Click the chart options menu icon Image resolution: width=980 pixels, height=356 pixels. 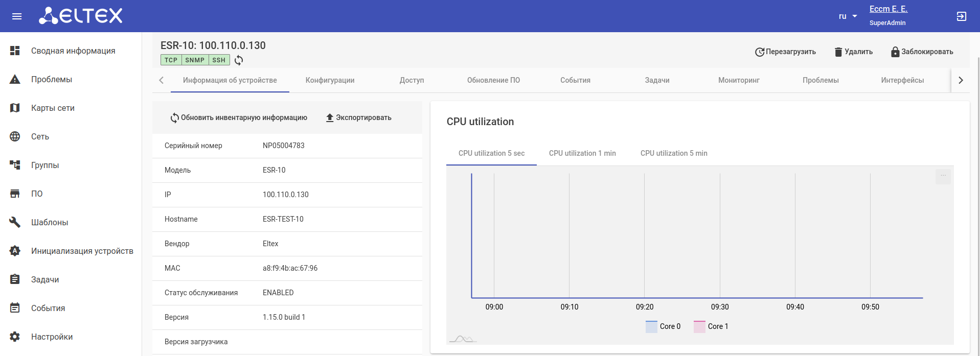click(943, 176)
